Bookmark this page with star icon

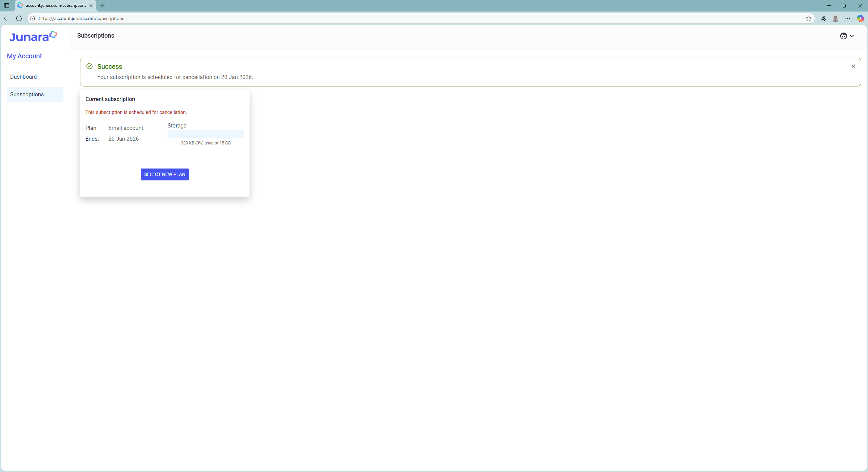[x=808, y=18]
